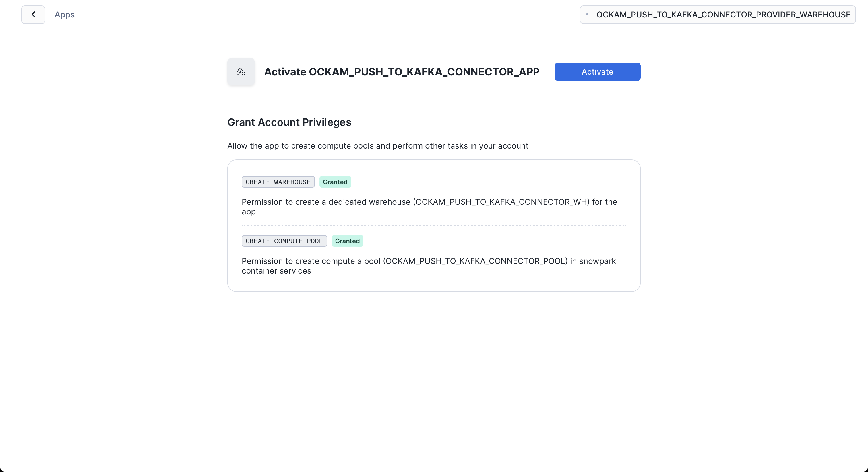Click the Granted badge beside CREATE COMPUTE POOL
The height and width of the screenshot is (472, 868).
click(347, 241)
